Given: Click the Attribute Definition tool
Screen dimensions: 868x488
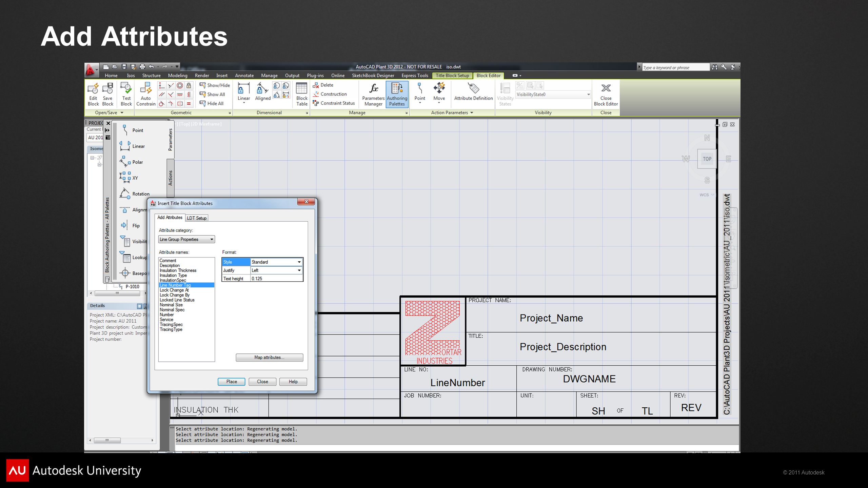Looking at the screenshot, I should 473,92.
